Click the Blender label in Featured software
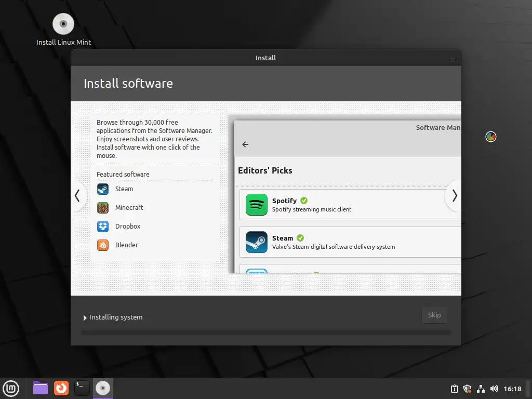Screen dimensions: 532x399 [127, 245]
